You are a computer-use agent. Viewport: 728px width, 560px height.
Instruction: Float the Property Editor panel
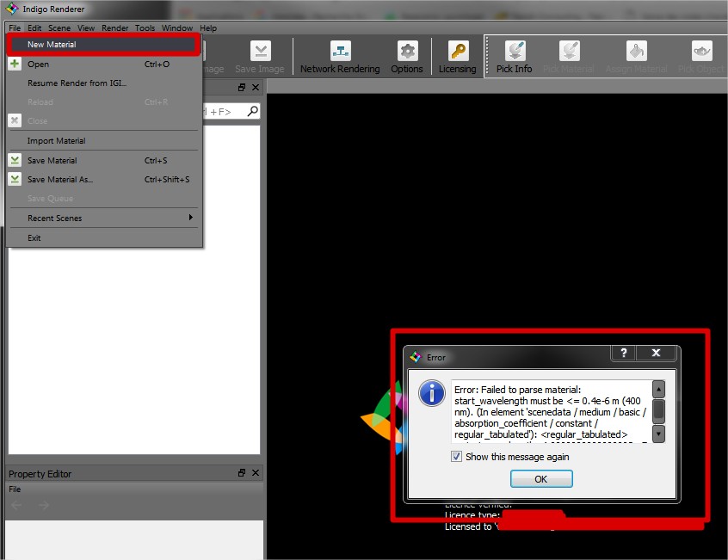(242, 473)
